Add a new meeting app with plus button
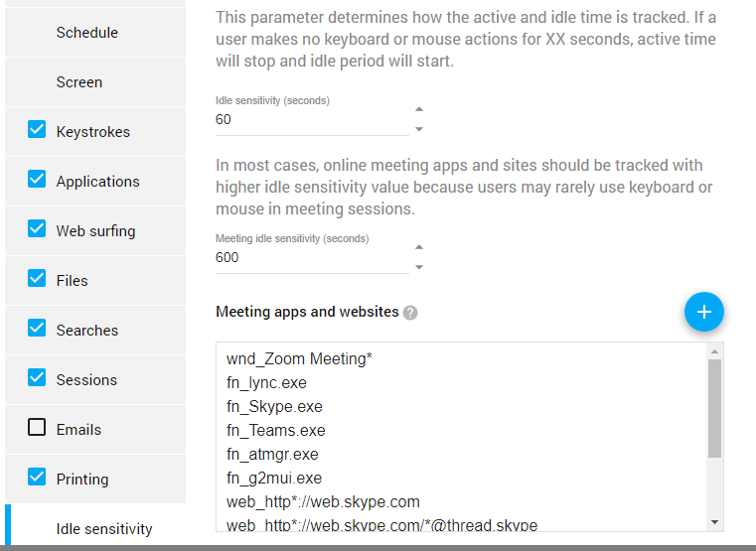This screenshot has width=756, height=551. tap(704, 312)
